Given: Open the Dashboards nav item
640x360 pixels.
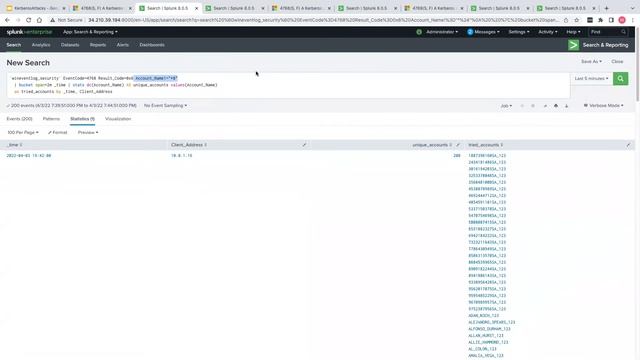Looking at the screenshot, I should pos(152,45).
